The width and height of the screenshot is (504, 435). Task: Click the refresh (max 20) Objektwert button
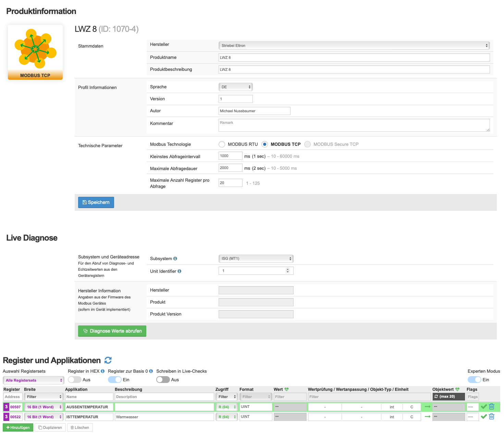[x=448, y=397]
